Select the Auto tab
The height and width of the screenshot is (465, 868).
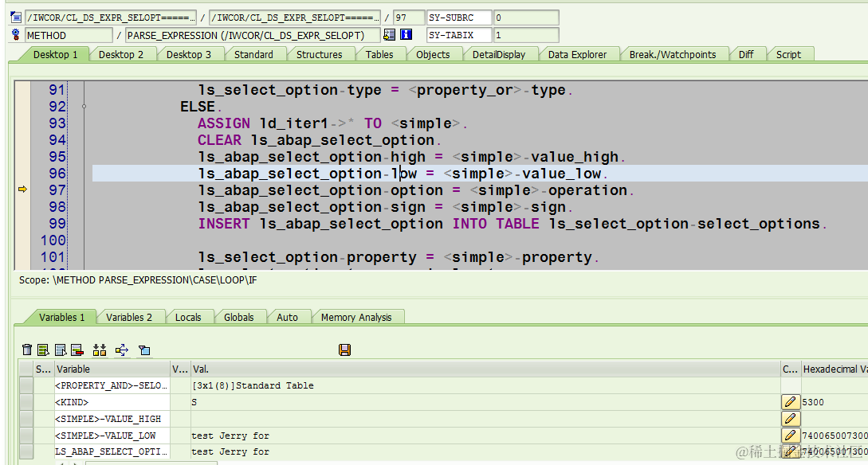coord(287,318)
